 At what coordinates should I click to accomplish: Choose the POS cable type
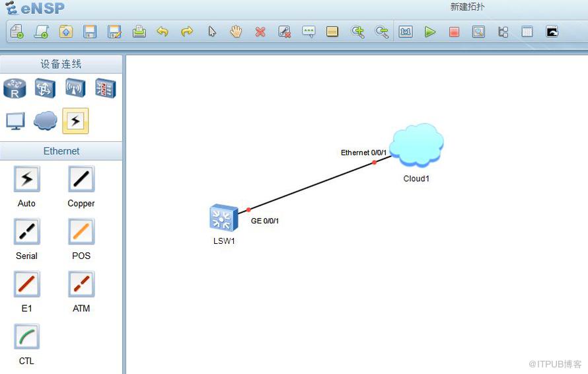pos(81,231)
